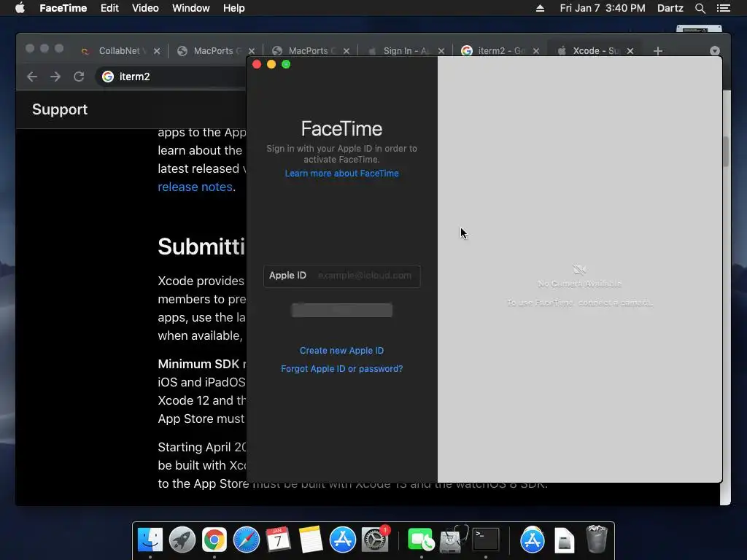Click Chrome back arrow
Screen dimensions: 747x560
[32, 77]
